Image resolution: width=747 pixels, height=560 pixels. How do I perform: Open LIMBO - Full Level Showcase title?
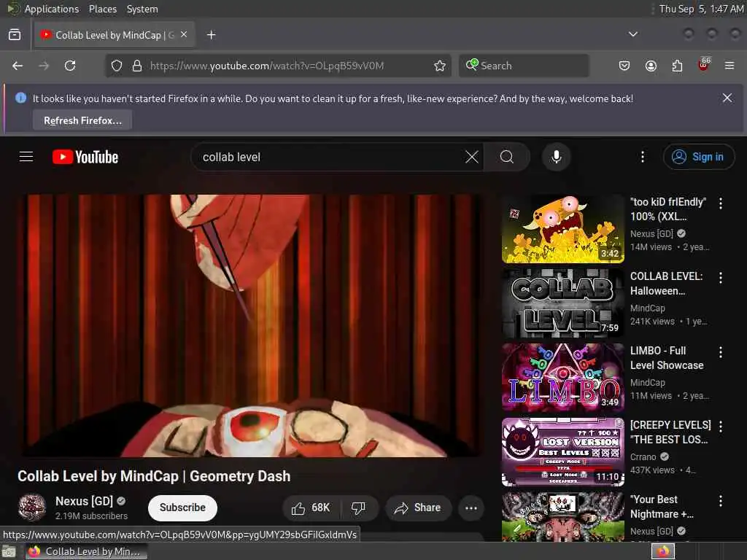click(x=667, y=357)
